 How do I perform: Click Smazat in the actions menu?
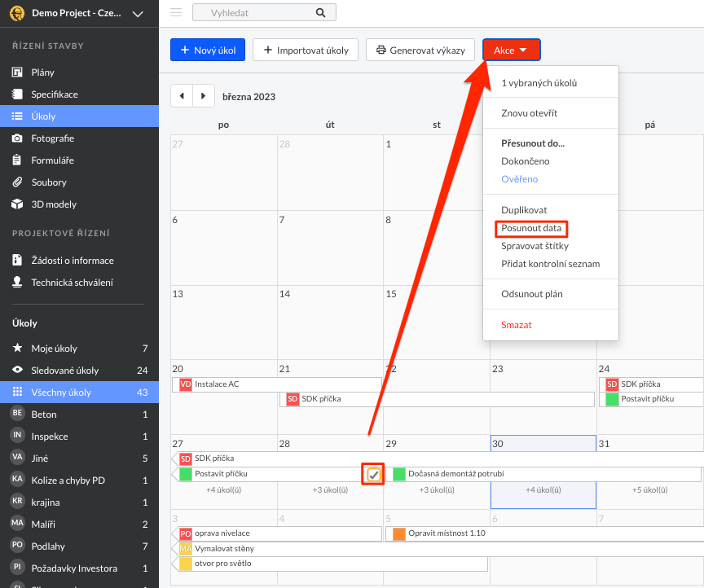click(x=517, y=325)
